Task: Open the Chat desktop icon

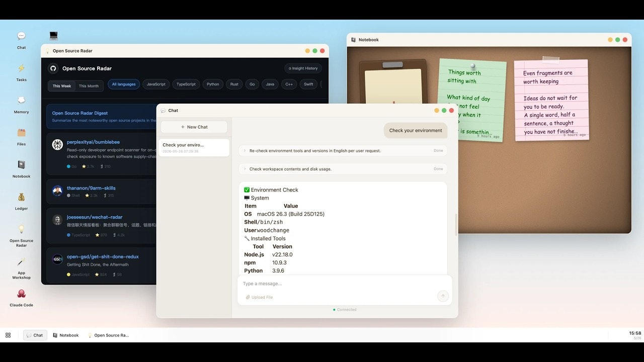Action: pyautogui.click(x=21, y=36)
